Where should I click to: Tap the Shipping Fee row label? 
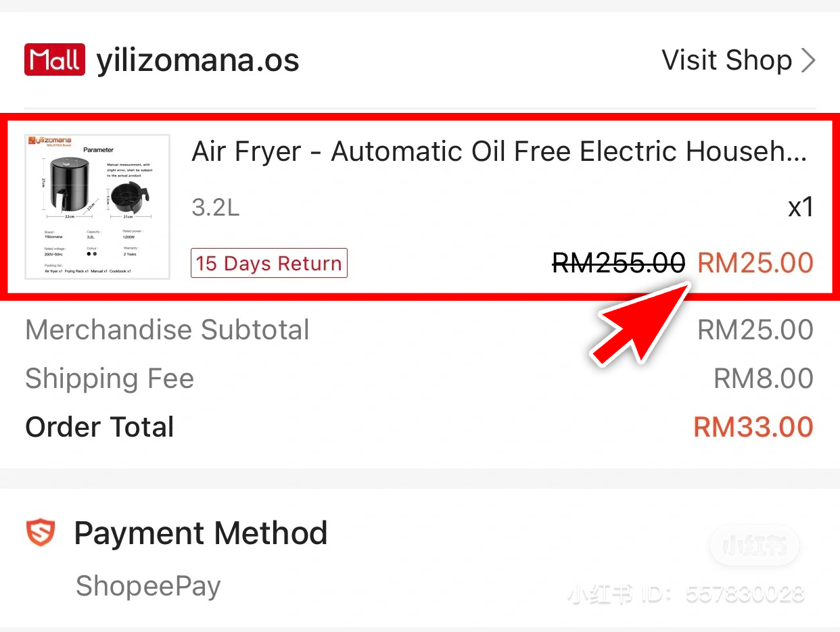[x=110, y=379]
